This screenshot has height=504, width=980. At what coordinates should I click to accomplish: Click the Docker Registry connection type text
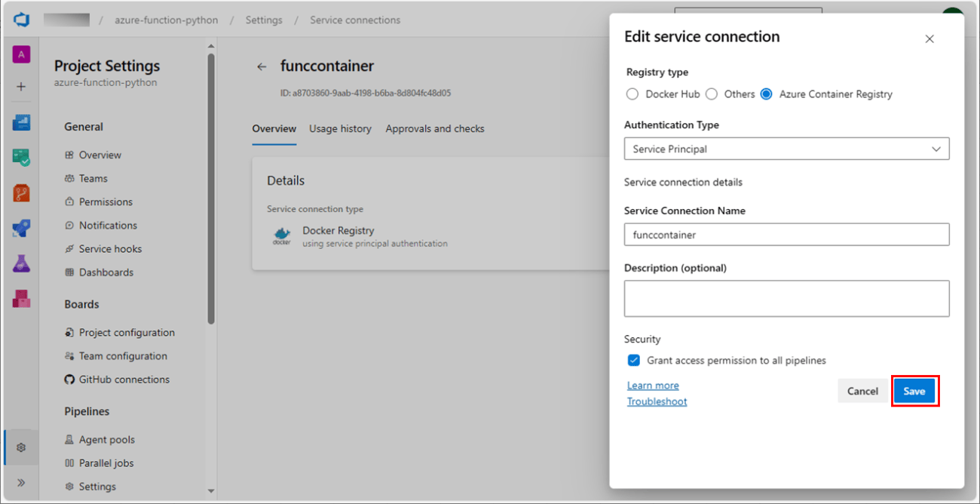click(338, 230)
